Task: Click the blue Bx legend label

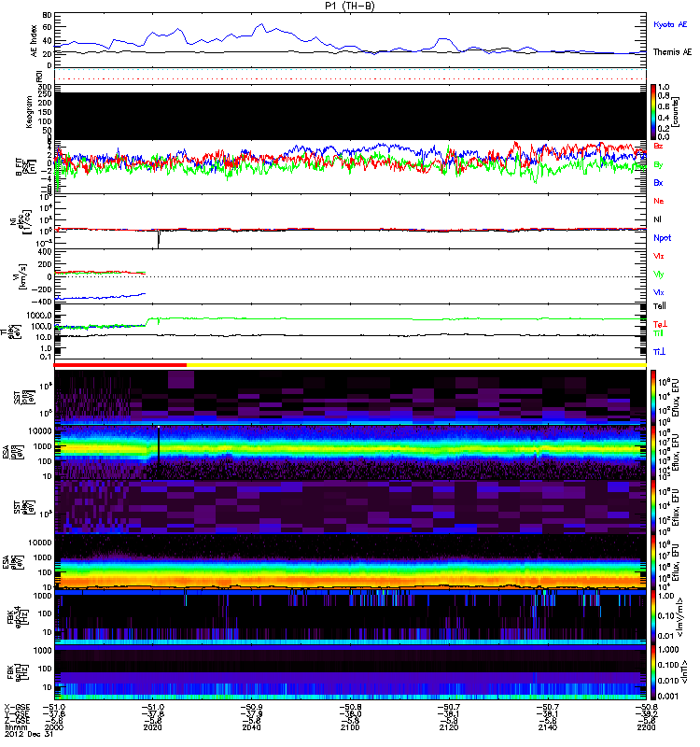Action: tap(658, 183)
